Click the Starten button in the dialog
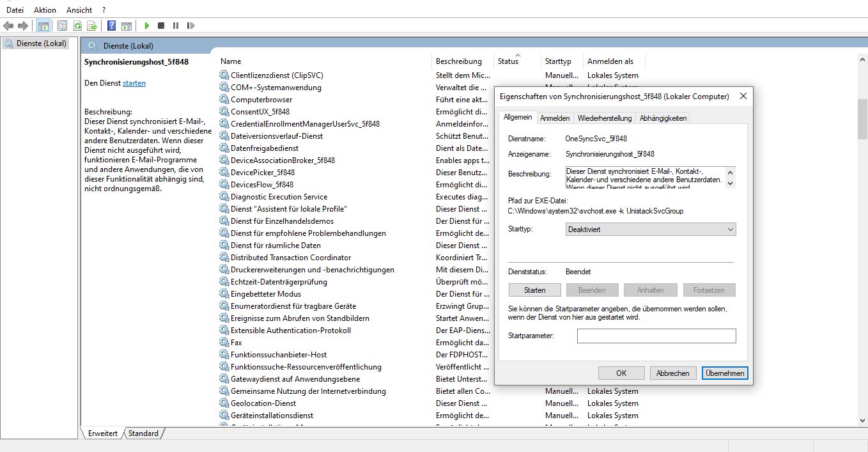This screenshot has width=868, height=452. coord(535,290)
